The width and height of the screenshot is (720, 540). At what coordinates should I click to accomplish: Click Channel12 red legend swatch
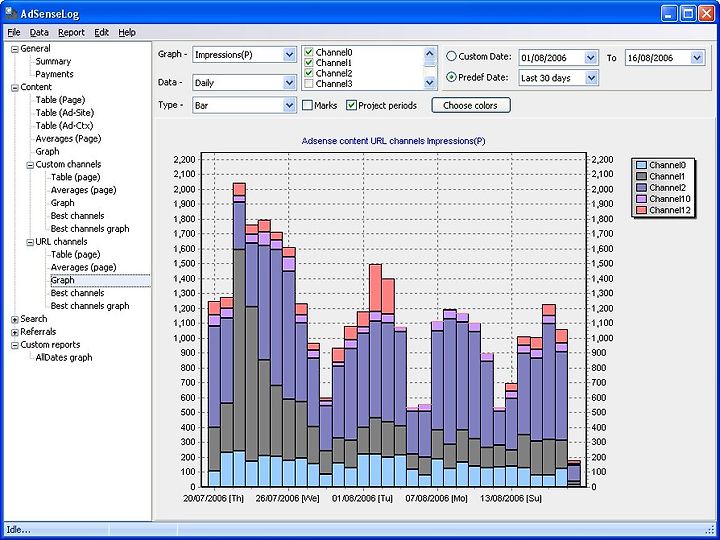(641, 210)
